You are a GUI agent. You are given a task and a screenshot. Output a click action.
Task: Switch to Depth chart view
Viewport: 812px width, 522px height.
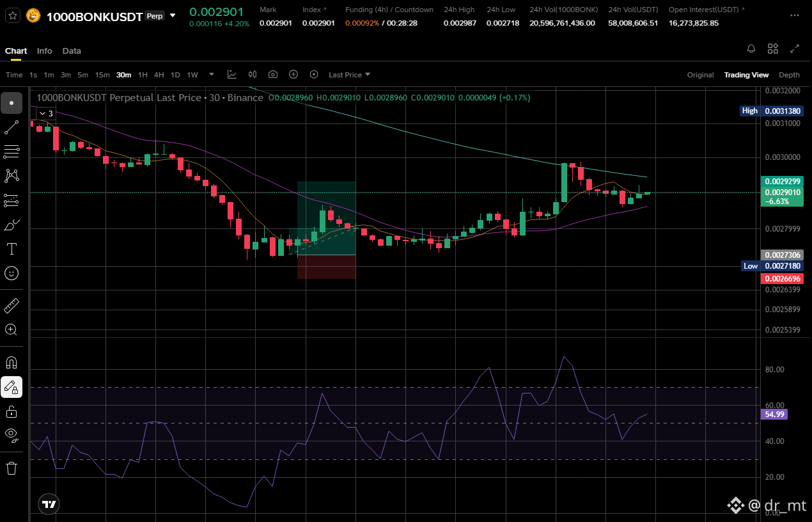pos(789,75)
